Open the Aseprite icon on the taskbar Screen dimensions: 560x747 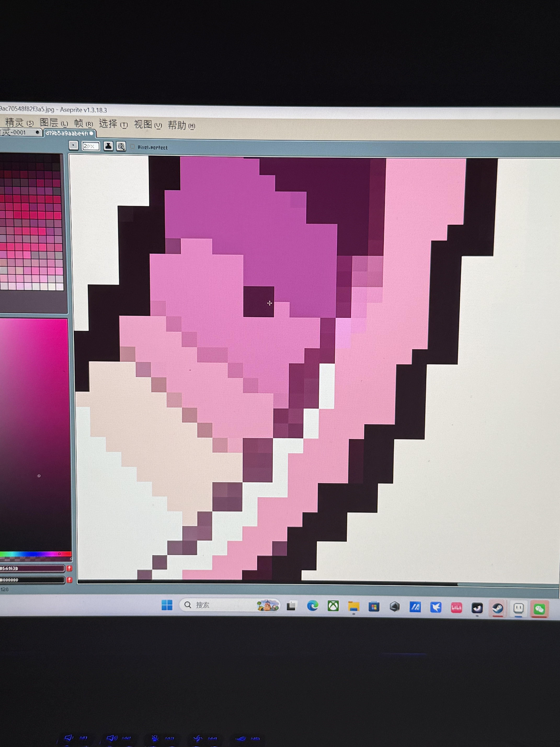(518, 609)
